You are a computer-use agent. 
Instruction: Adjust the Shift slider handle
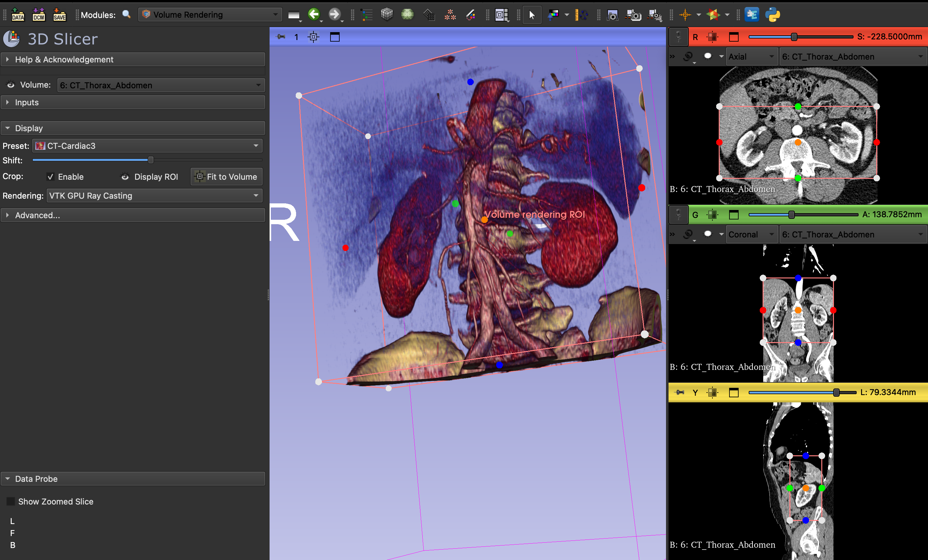click(151, 160)
